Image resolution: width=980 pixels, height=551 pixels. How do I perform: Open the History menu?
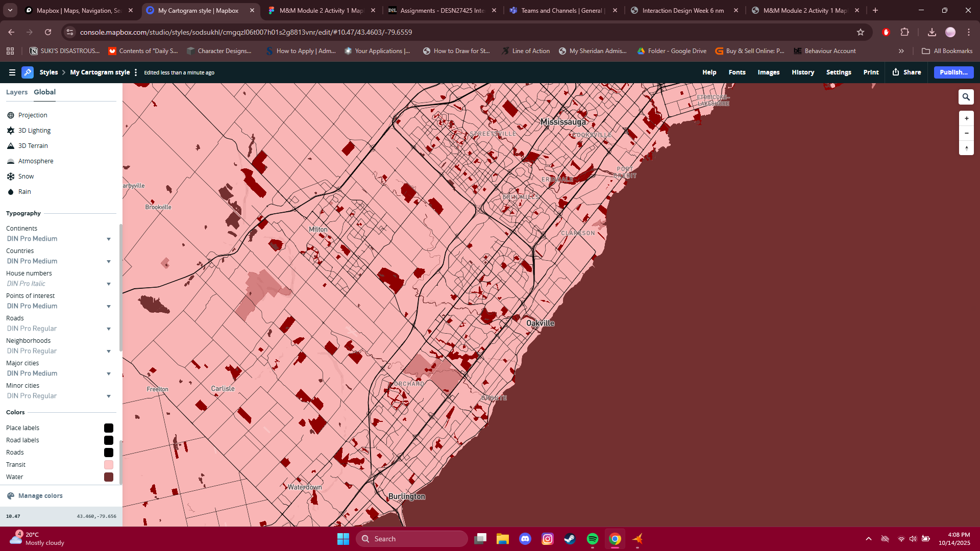(802, 72)
